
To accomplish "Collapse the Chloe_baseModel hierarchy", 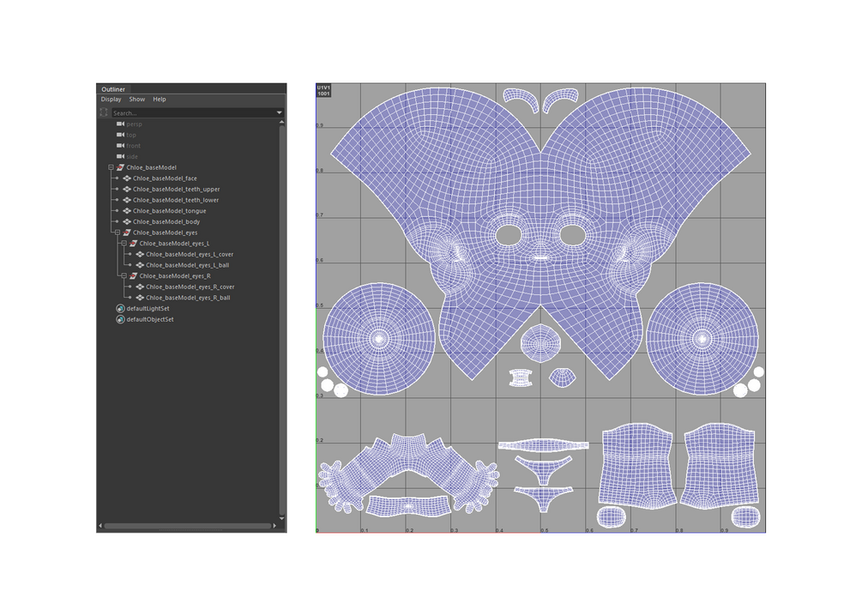I will pos(111,167).
